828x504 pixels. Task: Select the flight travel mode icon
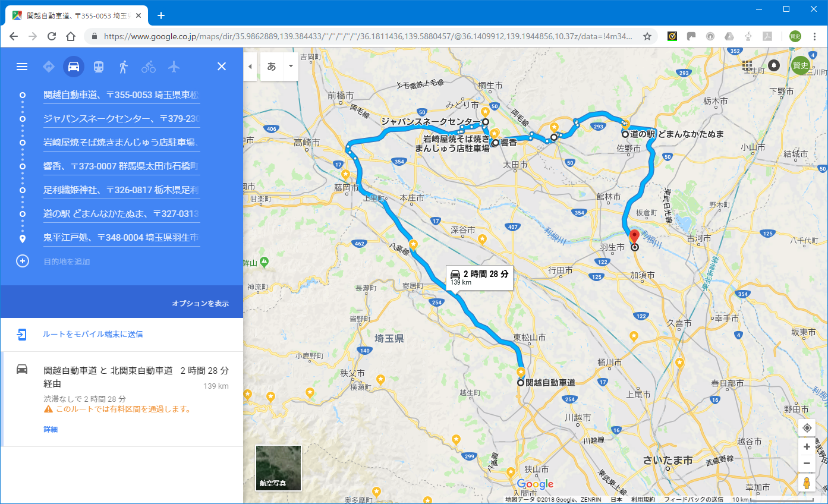[x=174, y=67]
